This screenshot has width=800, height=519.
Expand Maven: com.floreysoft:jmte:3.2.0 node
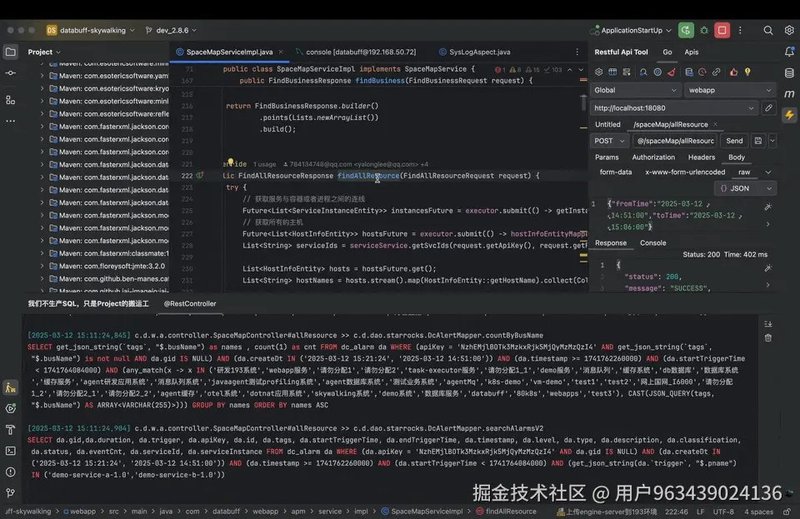point(42,266)
